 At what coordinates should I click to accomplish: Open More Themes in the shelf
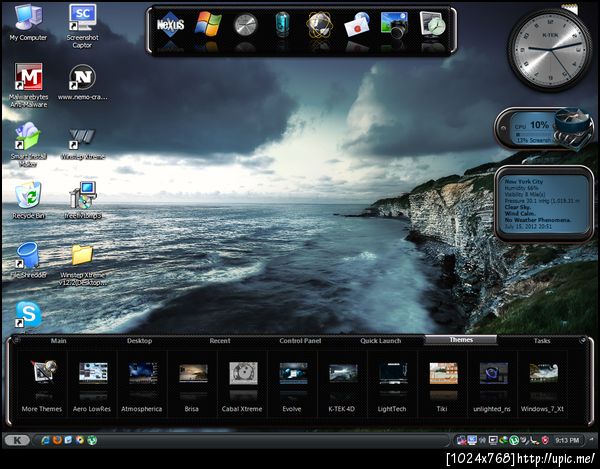pos(42,386)
